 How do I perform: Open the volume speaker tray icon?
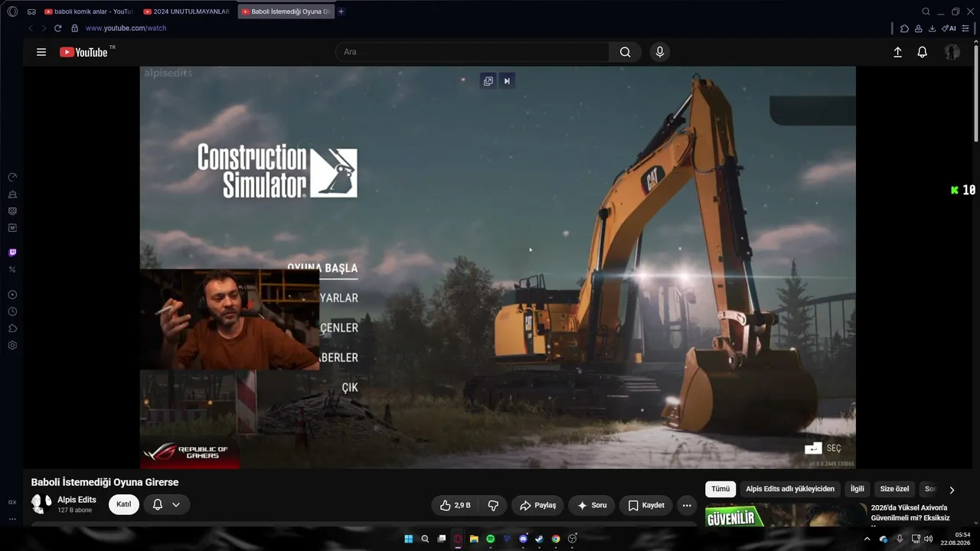928,539
